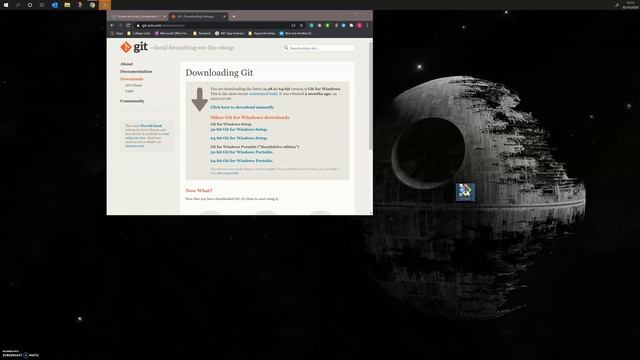Open the Downloads sidebar link
The width and height of the screenshot is (640, 360).
(x=131, y=79)
